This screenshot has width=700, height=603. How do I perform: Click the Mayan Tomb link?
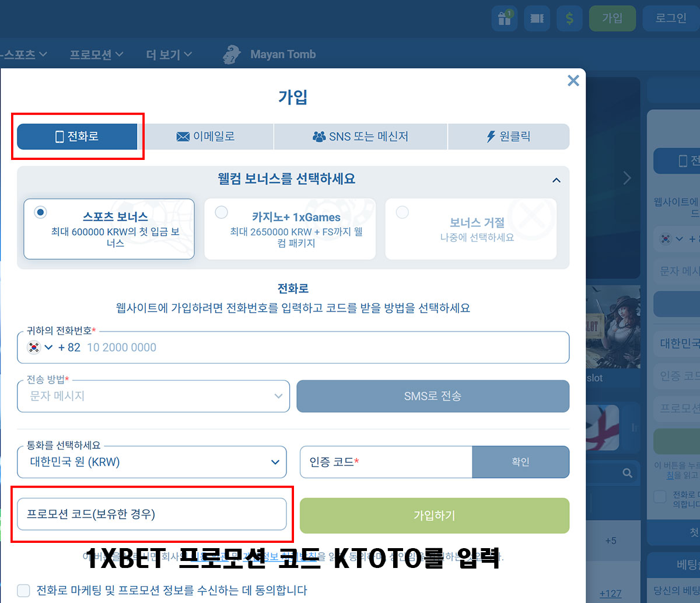click(283, 54)
